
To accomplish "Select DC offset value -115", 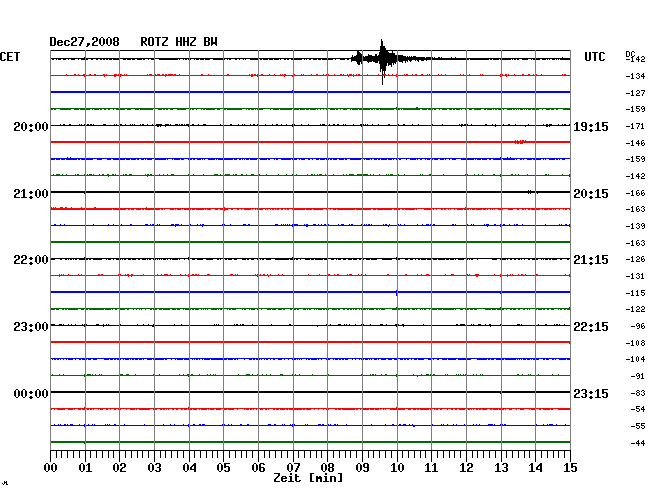I will coord(635,293).
